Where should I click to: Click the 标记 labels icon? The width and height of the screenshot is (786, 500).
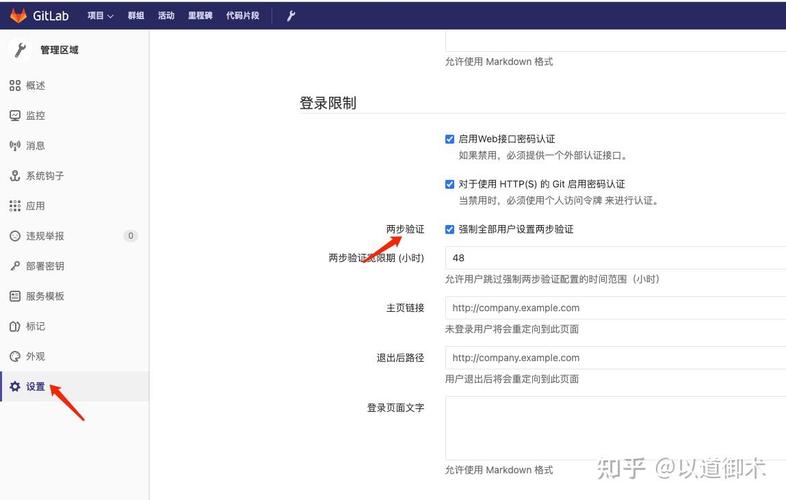tap(15, 326)
